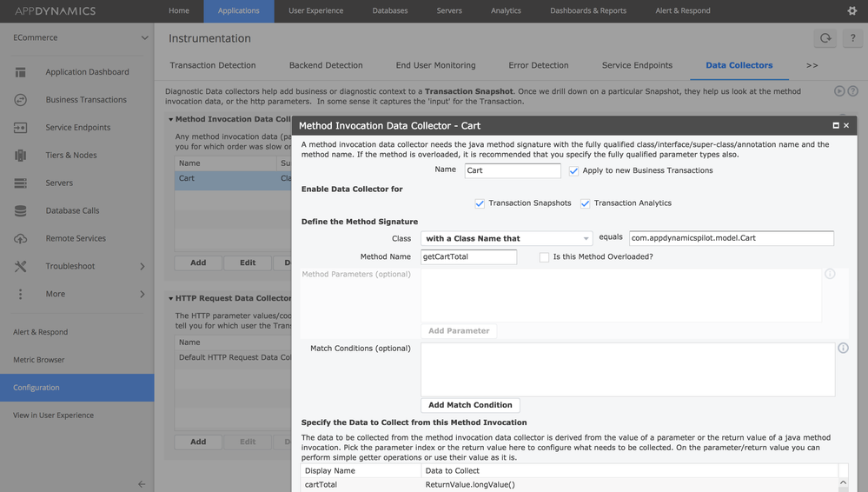Screen dimensions: 868x492
Task: Open the Home menu
Action: [179, 10]
